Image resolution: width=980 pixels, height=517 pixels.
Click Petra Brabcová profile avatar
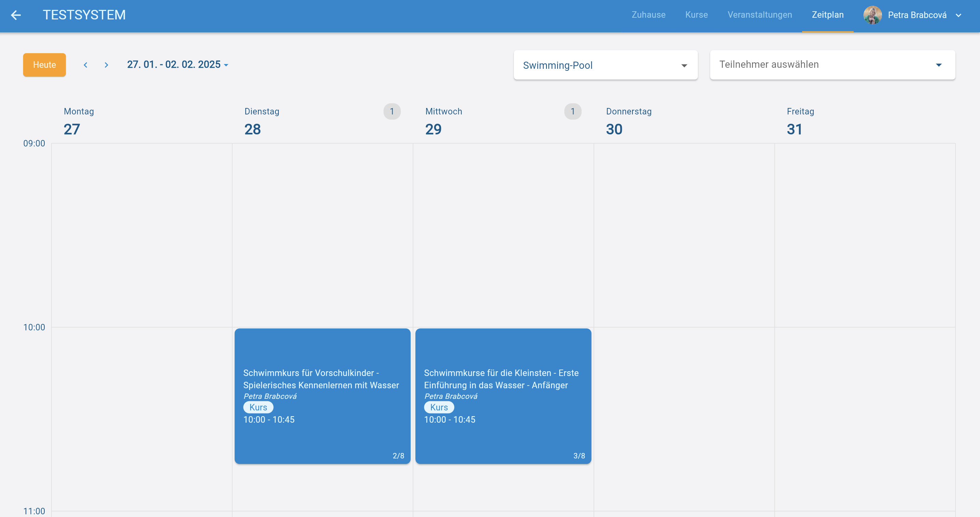(x=872, y=15)
